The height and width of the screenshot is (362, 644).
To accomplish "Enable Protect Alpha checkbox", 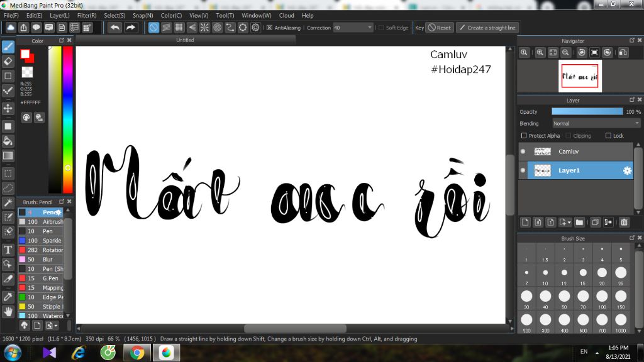I will (524, 136).
